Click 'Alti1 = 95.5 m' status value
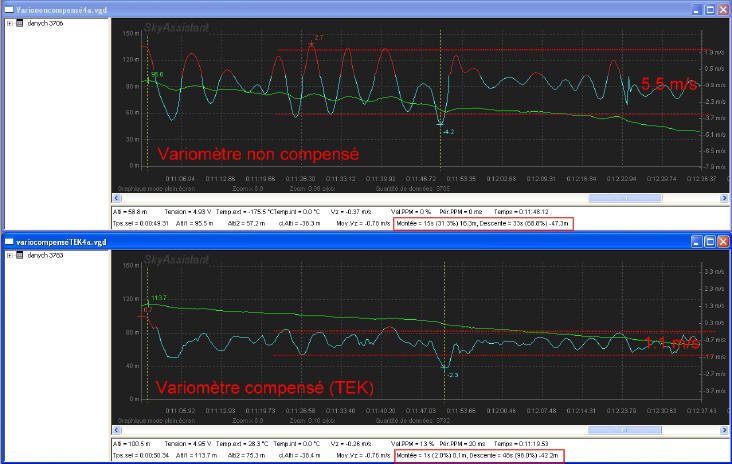The height and width of the screenshot is (464, 732). pos(194,224)
